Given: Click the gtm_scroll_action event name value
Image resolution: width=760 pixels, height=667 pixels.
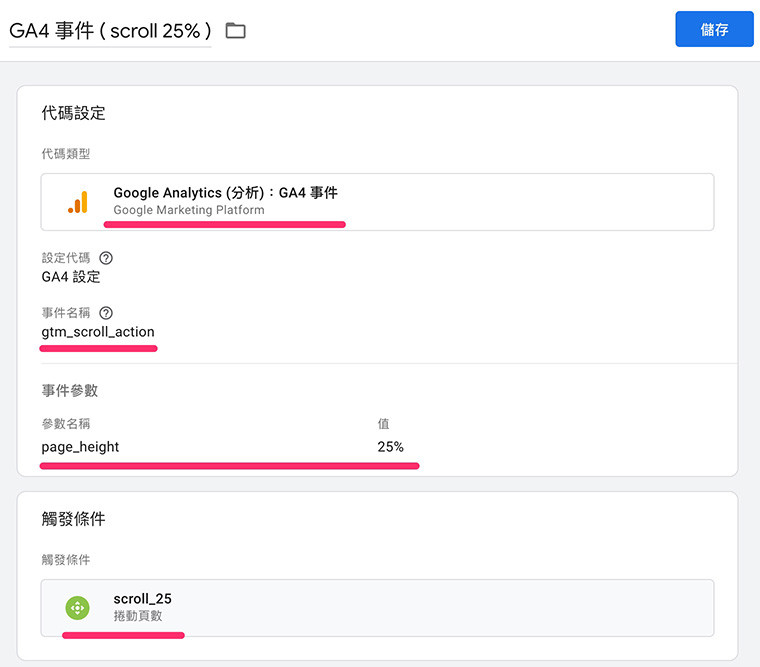Looking at the screenshot, I should [x=98, y=332].
